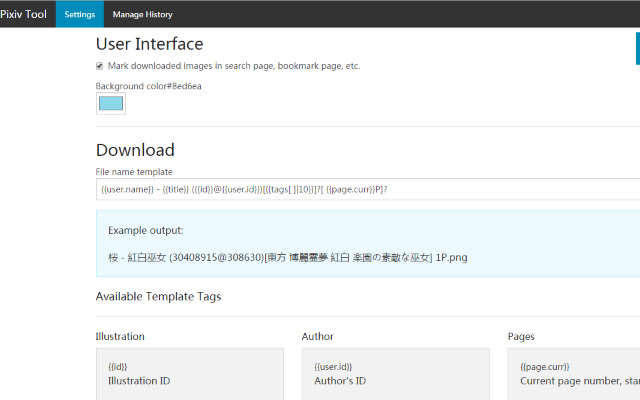Screen dimensions: 640x400
Task: Click the 'File name template' label
Action: click(134, 172)
